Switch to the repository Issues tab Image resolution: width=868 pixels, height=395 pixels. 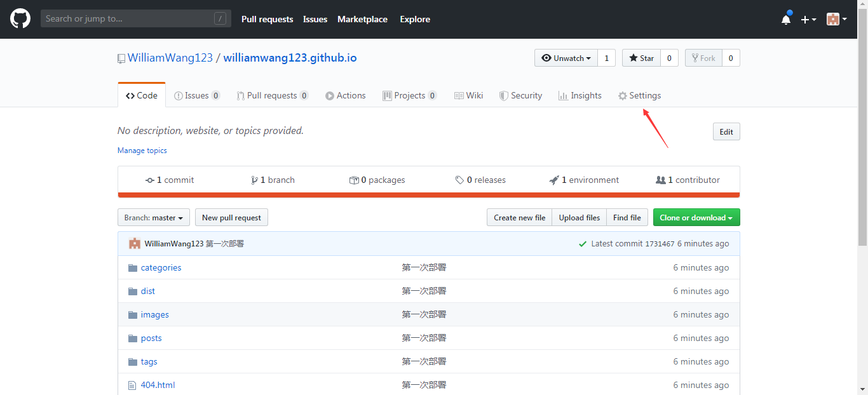point(197,95)
